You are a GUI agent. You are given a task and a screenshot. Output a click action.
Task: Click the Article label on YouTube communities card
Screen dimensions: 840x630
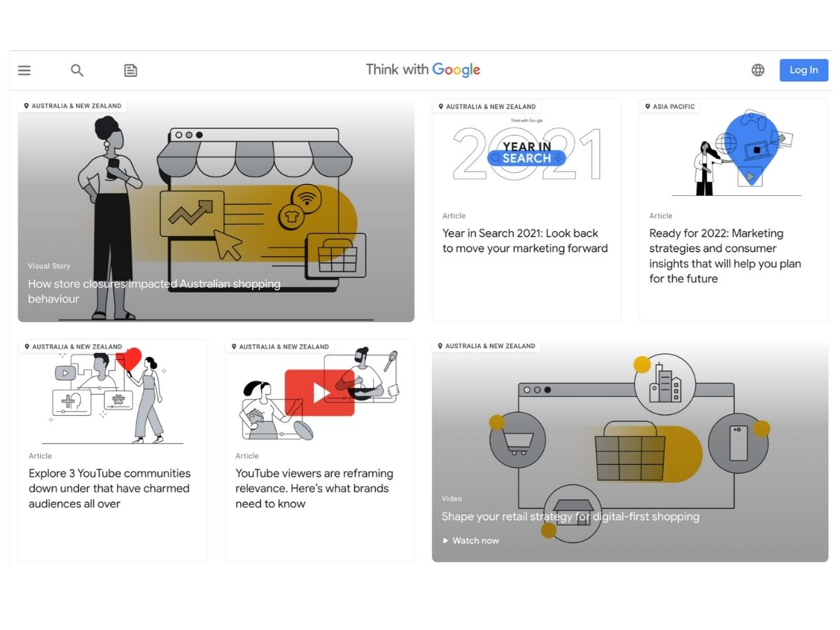pyautogui.click(x=40, y=456)
